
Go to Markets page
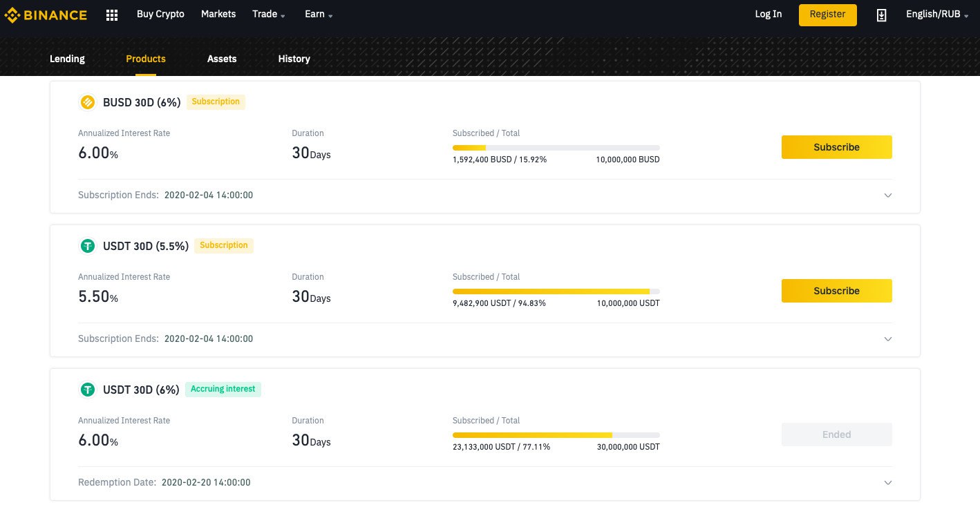[x=218, y=14]
